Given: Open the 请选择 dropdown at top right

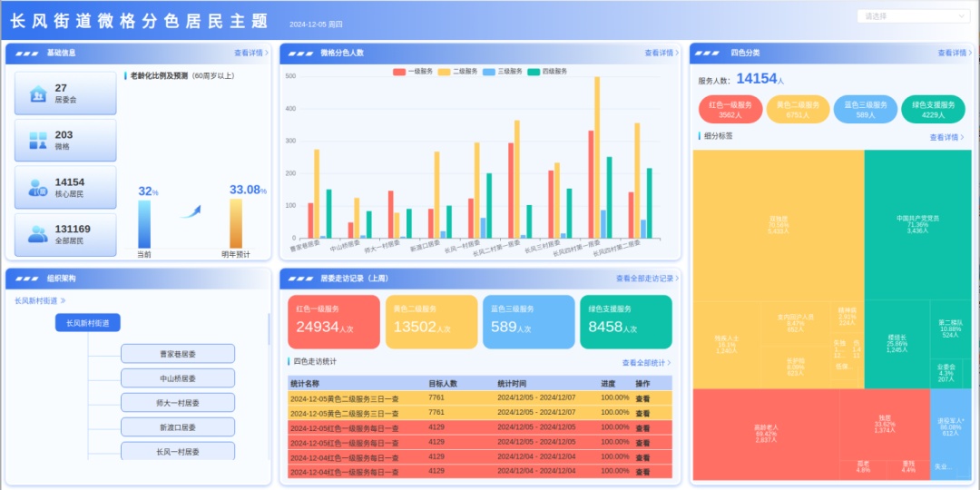Looking at the screenshot, I should [x=913, y=16].
